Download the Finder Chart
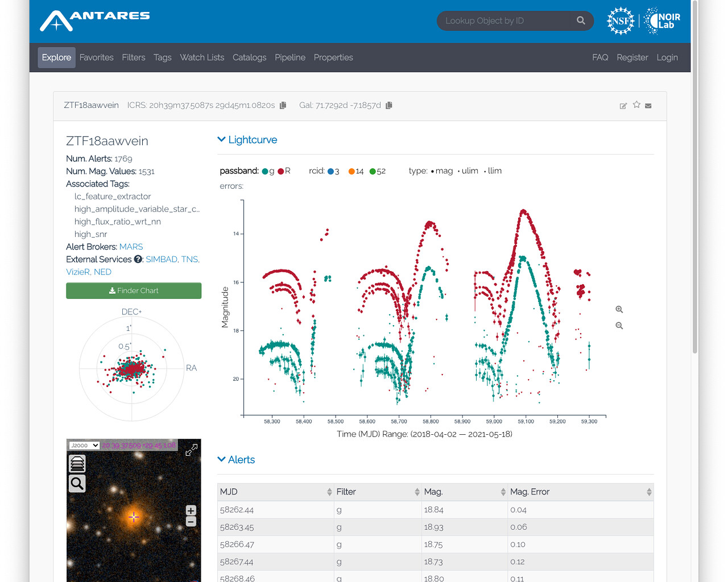The image size is (728, 582). pos(134,290)
